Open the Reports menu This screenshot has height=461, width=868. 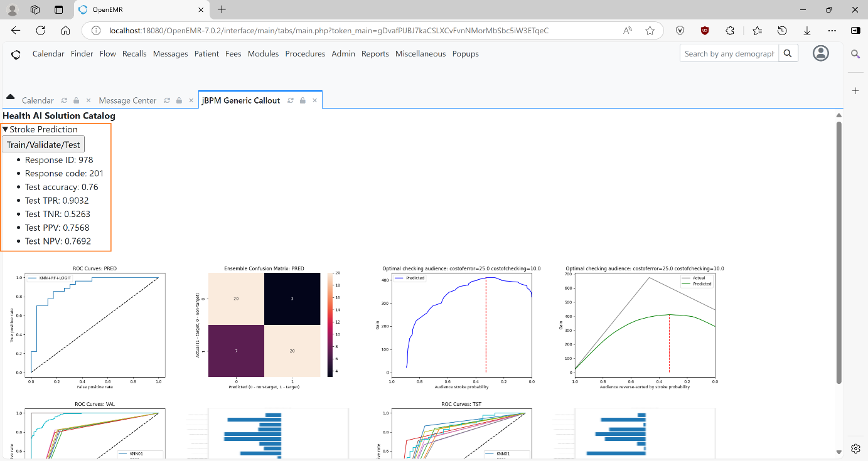pos(375,54)
